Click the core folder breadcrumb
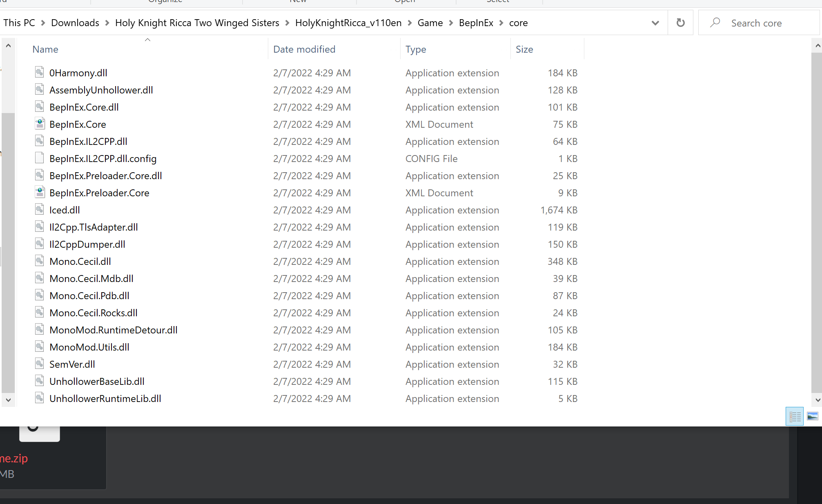The image size is (822, 504). 518,23
